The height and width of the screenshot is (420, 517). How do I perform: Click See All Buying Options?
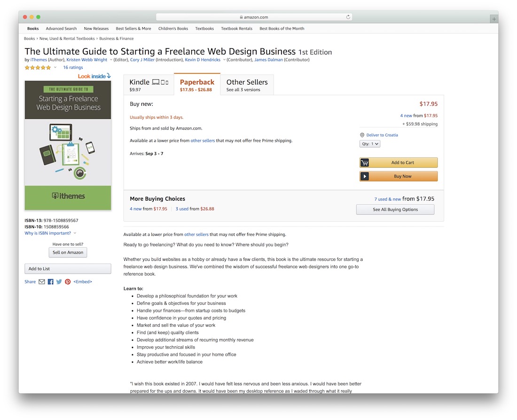tap(395, 210)
